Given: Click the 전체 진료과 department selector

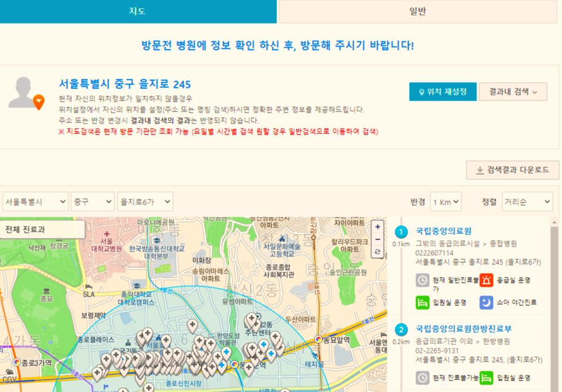Looking at the screenshot, I should [x=43, y=229].
